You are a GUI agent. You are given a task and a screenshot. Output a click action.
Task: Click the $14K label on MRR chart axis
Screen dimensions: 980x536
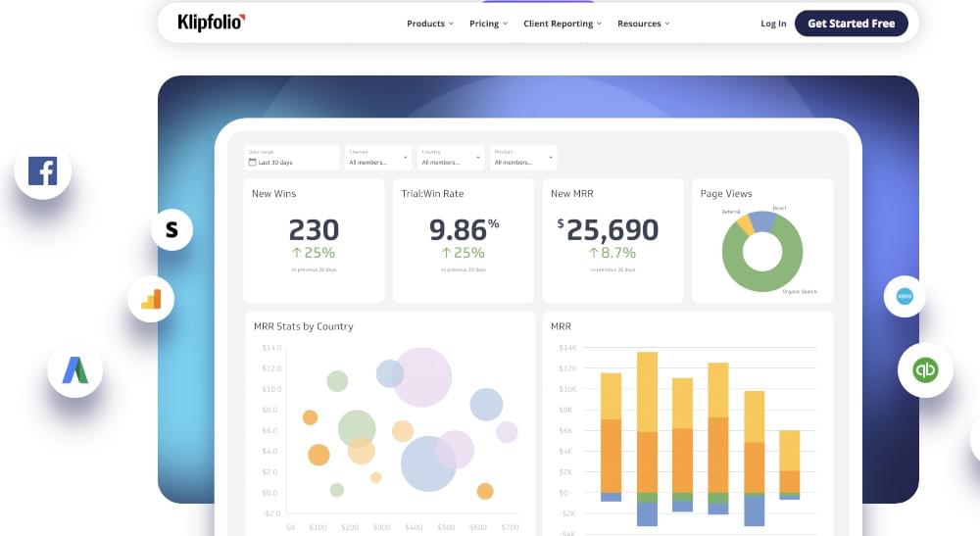(x=567, y=347)
